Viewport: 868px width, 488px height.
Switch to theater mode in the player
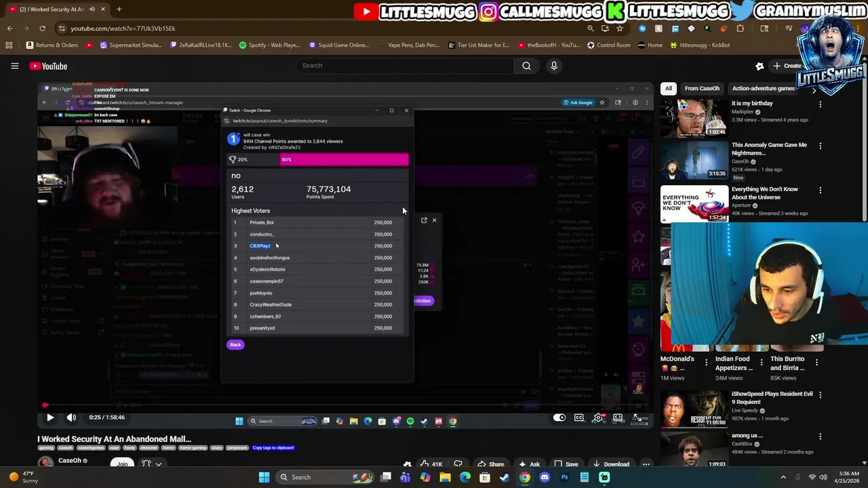click(x=618, y=418)
